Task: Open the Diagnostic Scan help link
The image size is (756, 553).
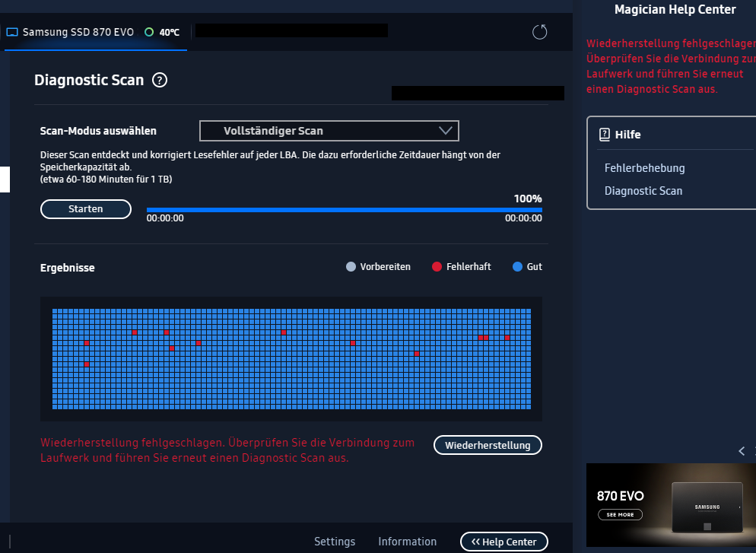Action: coord(643,191)
